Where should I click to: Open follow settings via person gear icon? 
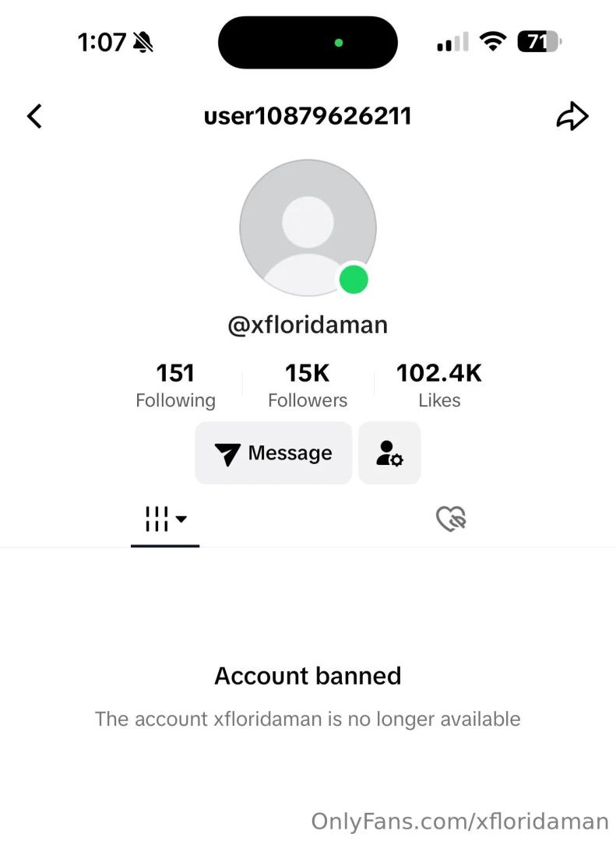[x=389, y=453]
